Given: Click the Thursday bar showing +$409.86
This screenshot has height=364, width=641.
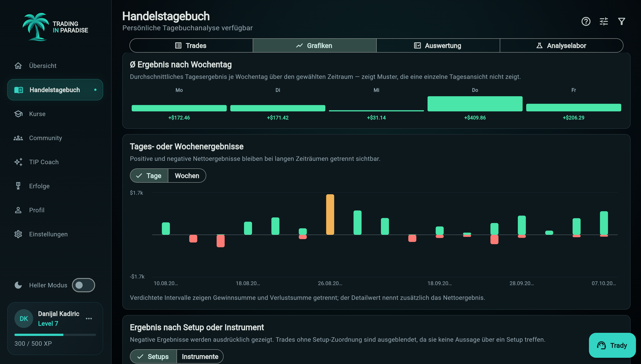Looking at the screenshot, I should pos(475,104).
